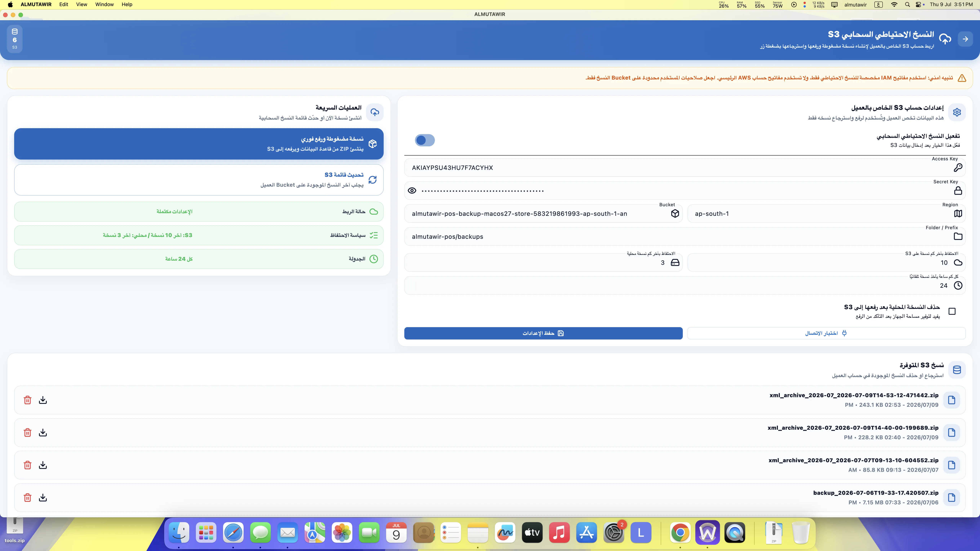Click the database icon of available backups

coord(957,370)
